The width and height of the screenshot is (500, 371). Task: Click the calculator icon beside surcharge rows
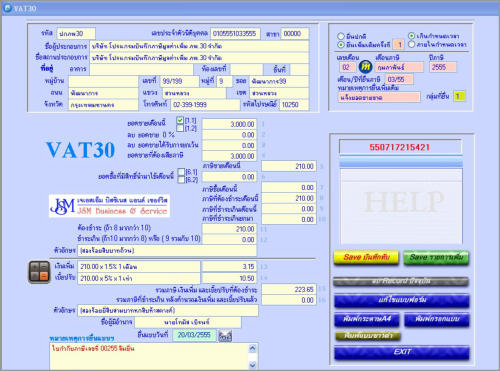tap(39, 272)
